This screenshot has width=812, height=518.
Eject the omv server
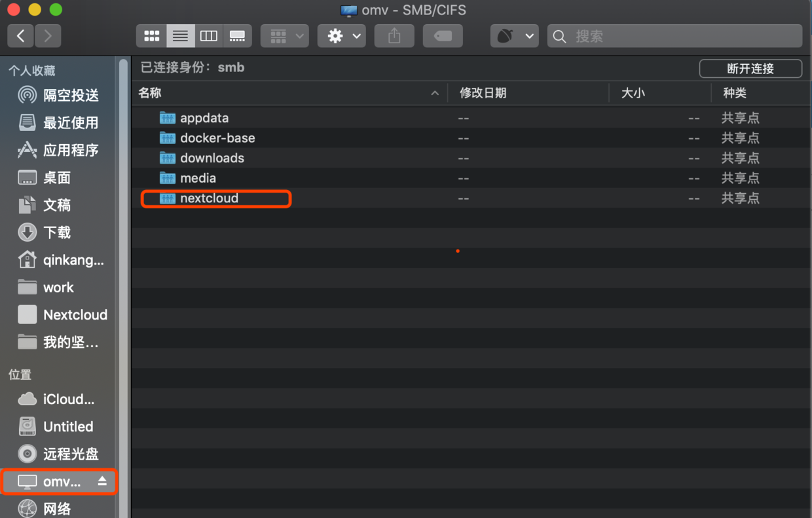(x=102, y=481)
